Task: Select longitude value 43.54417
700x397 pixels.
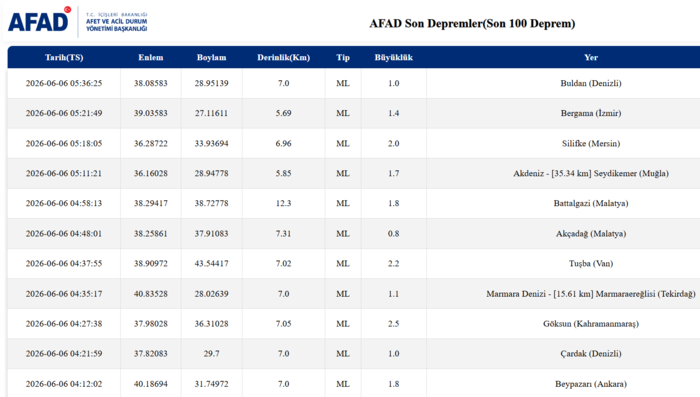Action: point(211,263)
